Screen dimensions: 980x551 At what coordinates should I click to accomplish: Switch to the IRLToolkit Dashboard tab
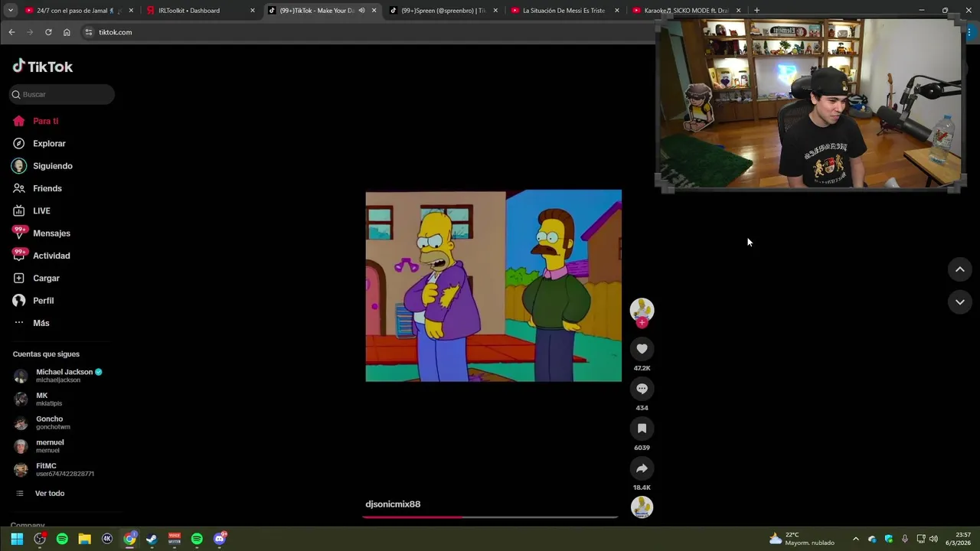[201, 11]
